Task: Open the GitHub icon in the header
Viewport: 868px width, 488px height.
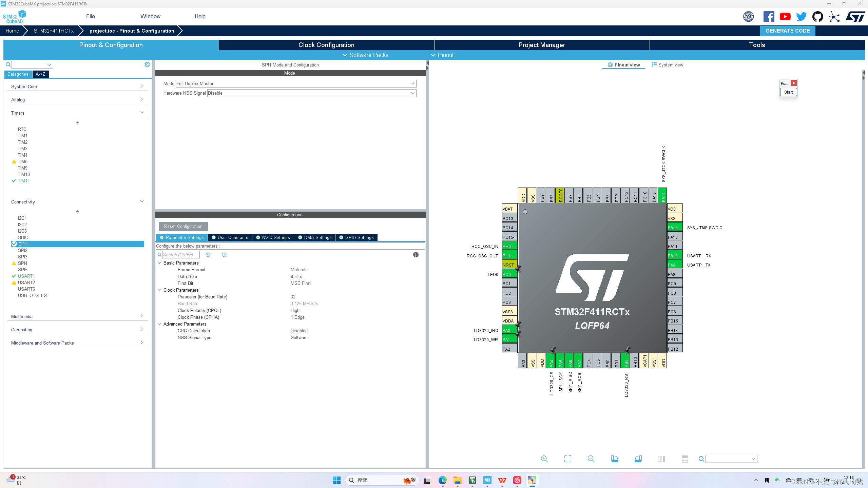Action: (817, 16)
